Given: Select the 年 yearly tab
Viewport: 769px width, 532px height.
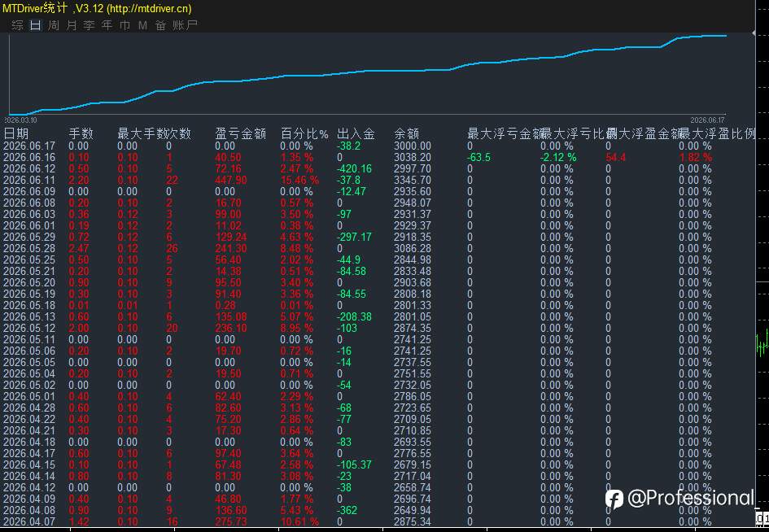Looking at the screenshot, I should [x=107, y=25].
